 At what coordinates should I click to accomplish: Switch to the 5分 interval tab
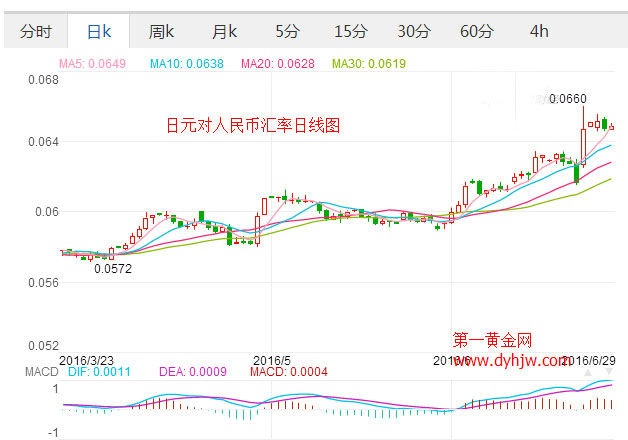point(287,31)
